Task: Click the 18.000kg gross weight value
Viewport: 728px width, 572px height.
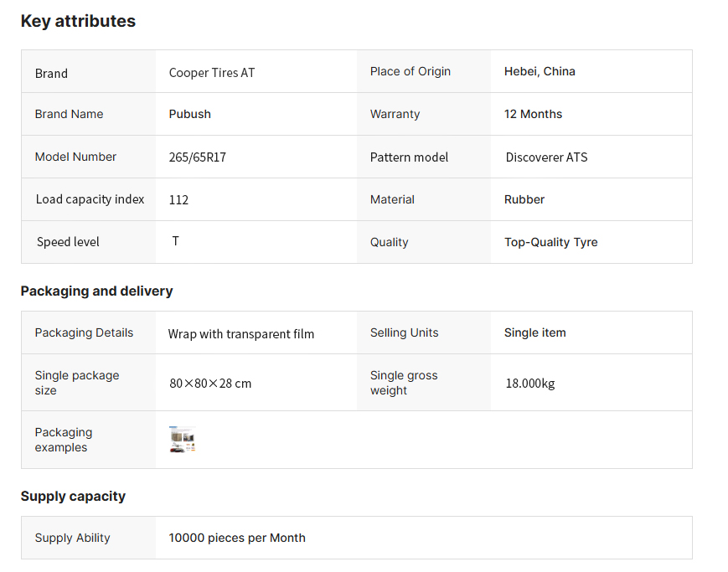Action: 529,384
